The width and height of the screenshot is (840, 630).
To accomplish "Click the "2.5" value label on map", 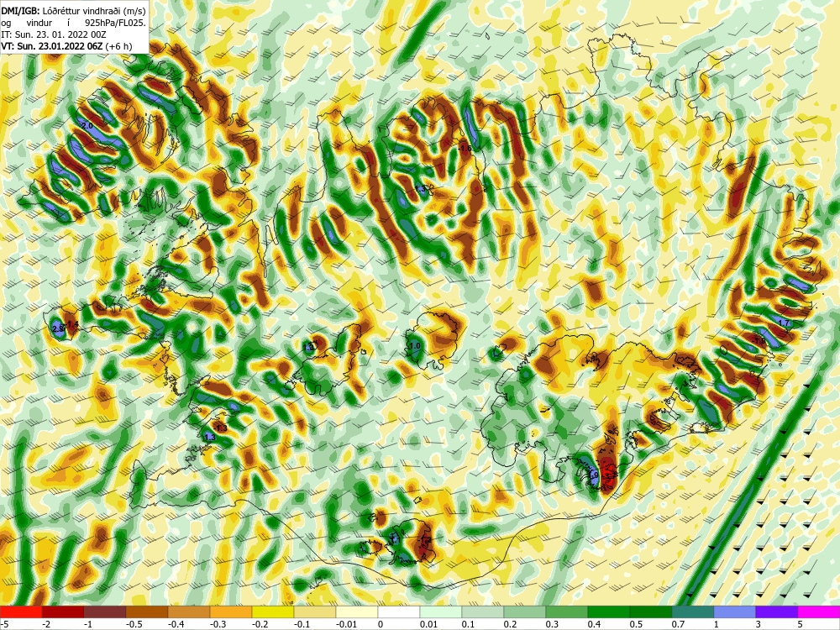I will click(x=58, y=328).
